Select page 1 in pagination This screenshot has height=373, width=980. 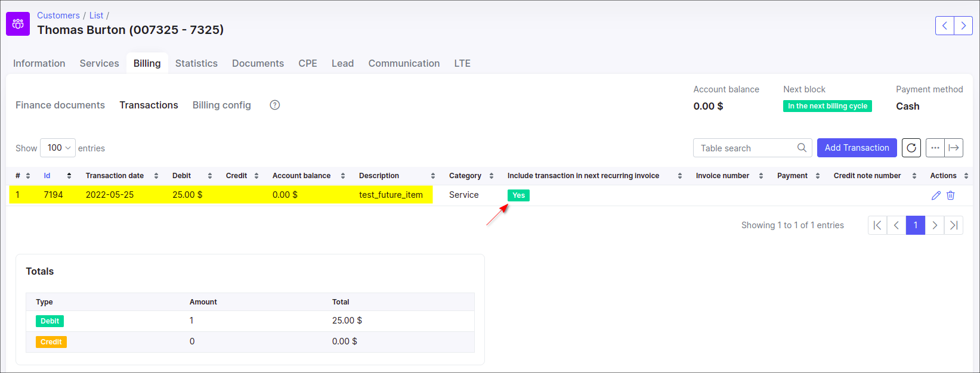915,225
